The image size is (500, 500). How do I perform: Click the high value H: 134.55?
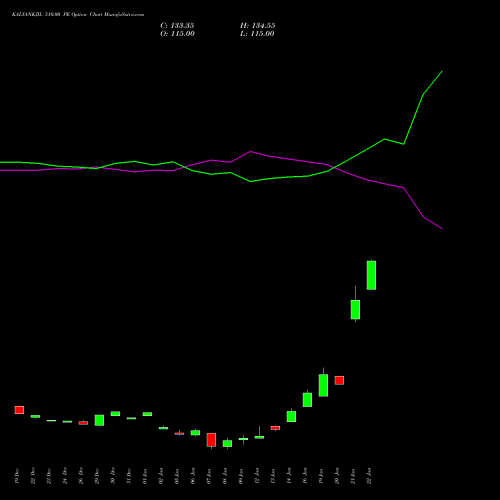tap(257, 26)
